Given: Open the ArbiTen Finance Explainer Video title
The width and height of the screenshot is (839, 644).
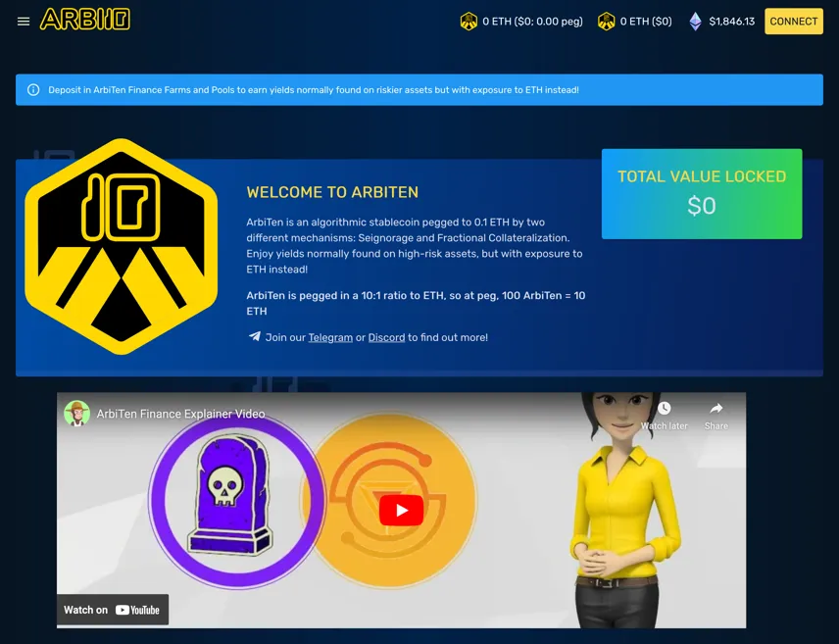Looking at the screenshot, I should pyautogui.click(x=181, y=414).
